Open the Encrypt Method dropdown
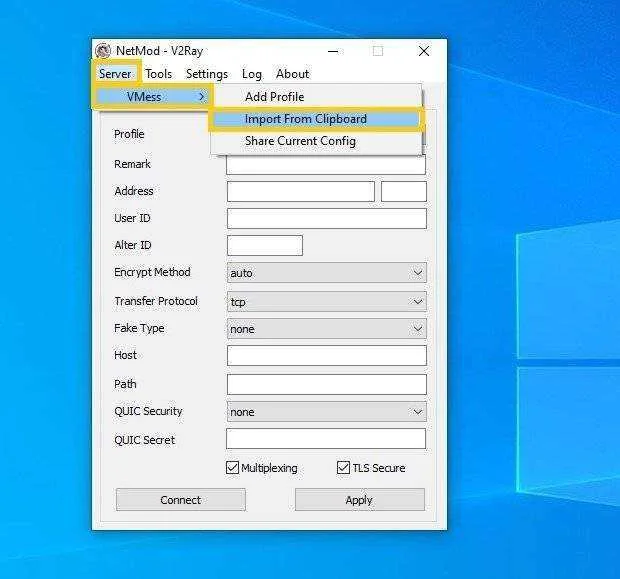This screenshot has height=579, width=620. click(327, 273)
